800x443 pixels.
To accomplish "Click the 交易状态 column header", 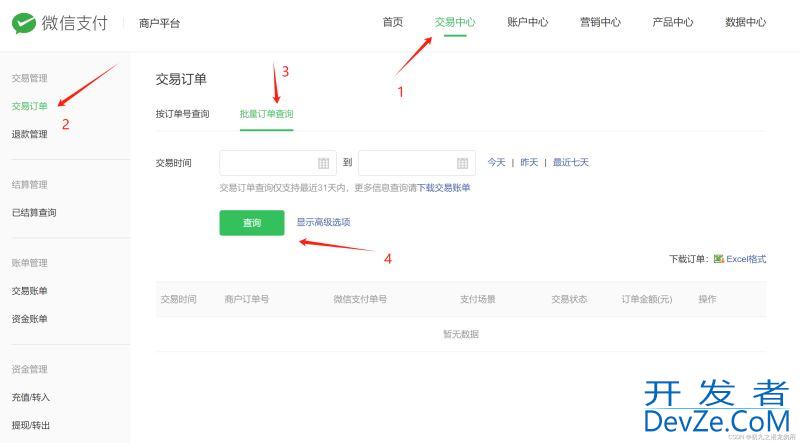I will pos(569,299).
